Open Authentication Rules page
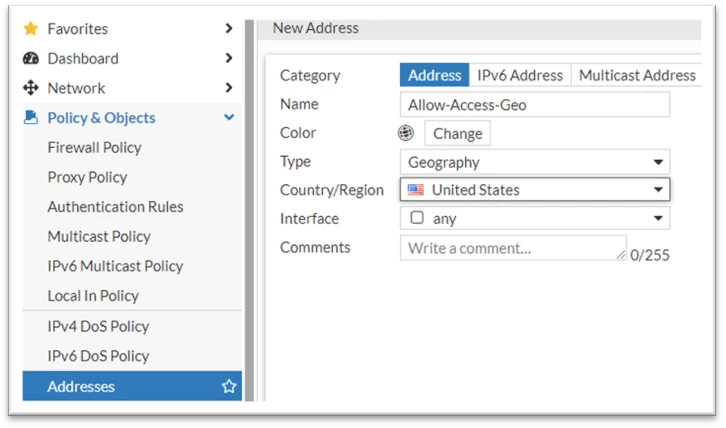 (115, 207)
